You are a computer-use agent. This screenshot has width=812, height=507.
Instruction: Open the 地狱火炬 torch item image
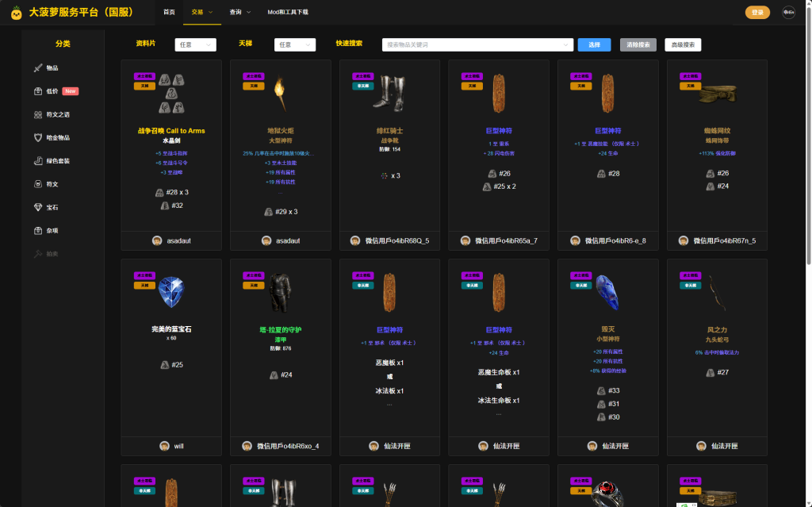(280, 94)
